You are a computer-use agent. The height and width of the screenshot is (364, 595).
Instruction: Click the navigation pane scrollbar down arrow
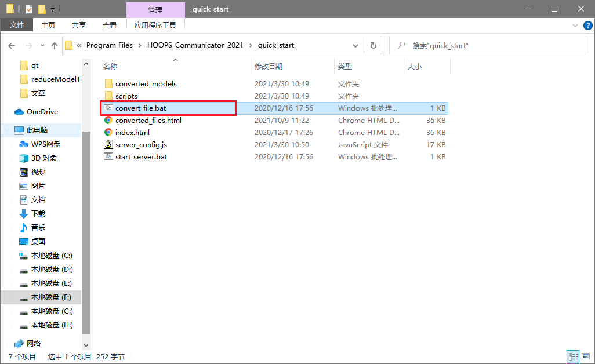pos(86,345)
